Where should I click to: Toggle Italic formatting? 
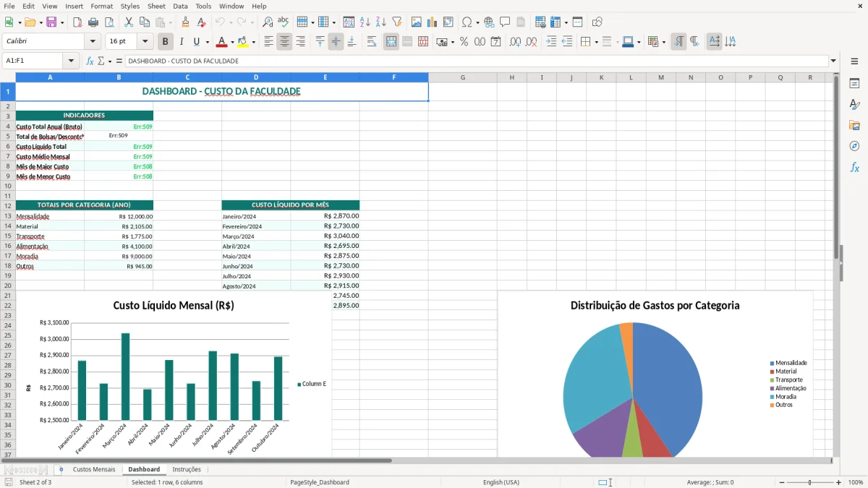click(181, 42)
